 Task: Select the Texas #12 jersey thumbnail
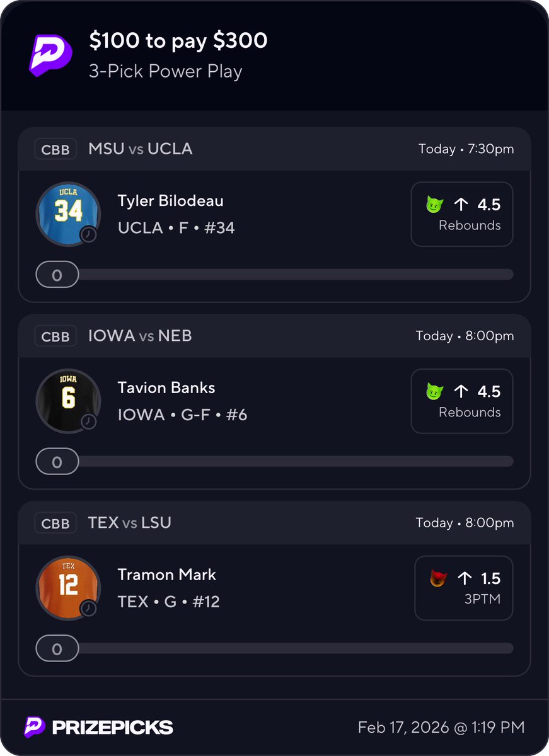point(68,588)
